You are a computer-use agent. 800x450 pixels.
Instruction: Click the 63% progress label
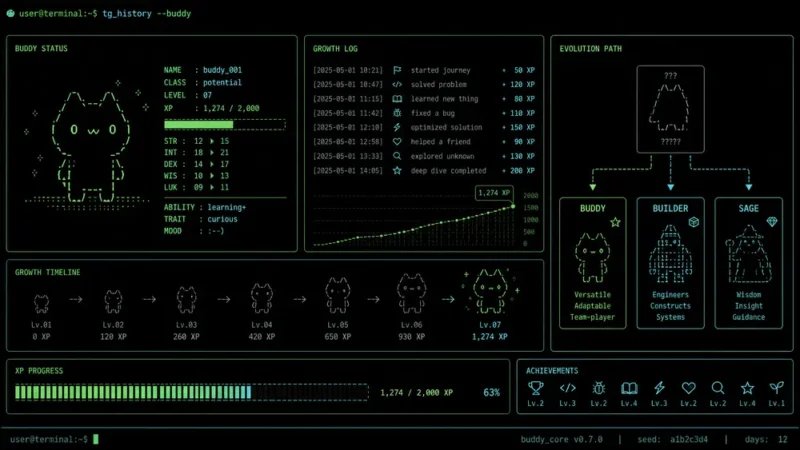click(x=491, y=392)
